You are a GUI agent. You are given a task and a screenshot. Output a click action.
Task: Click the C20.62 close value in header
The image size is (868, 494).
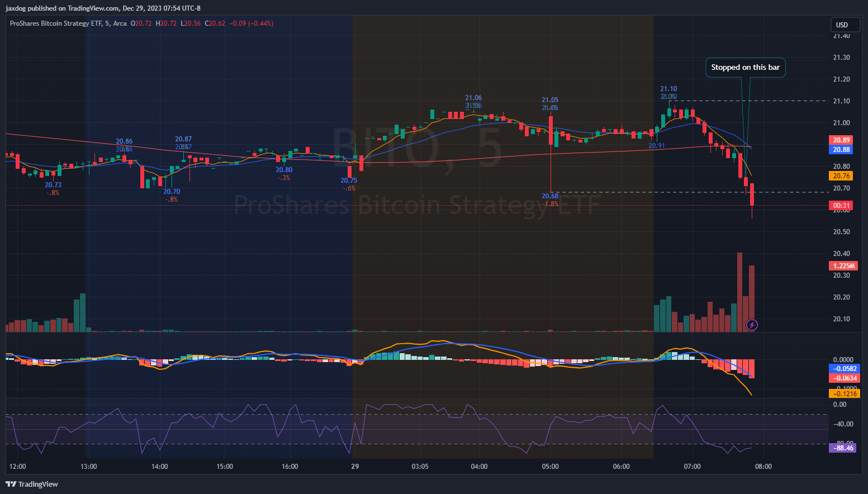pos(215,23)
